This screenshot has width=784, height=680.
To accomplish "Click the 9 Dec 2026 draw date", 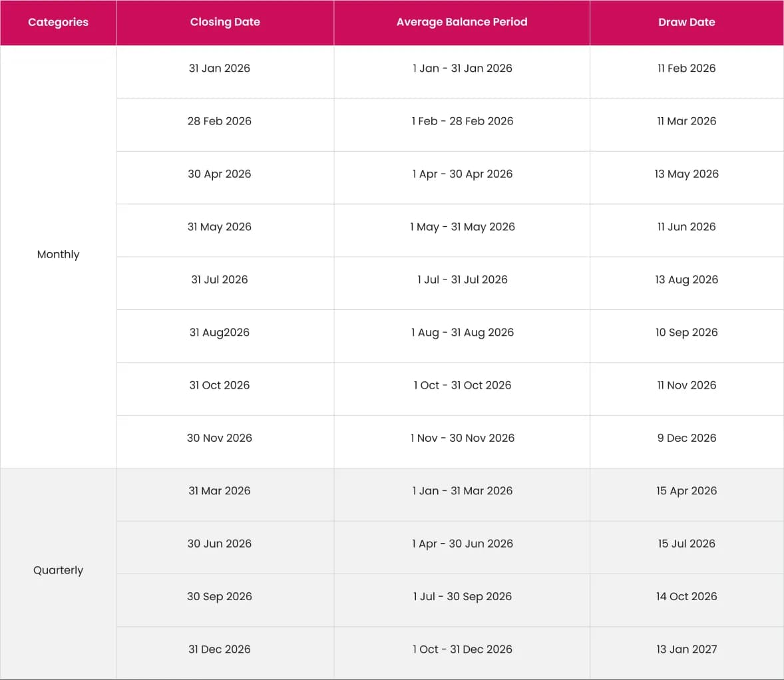I will (x=686, y=438).
